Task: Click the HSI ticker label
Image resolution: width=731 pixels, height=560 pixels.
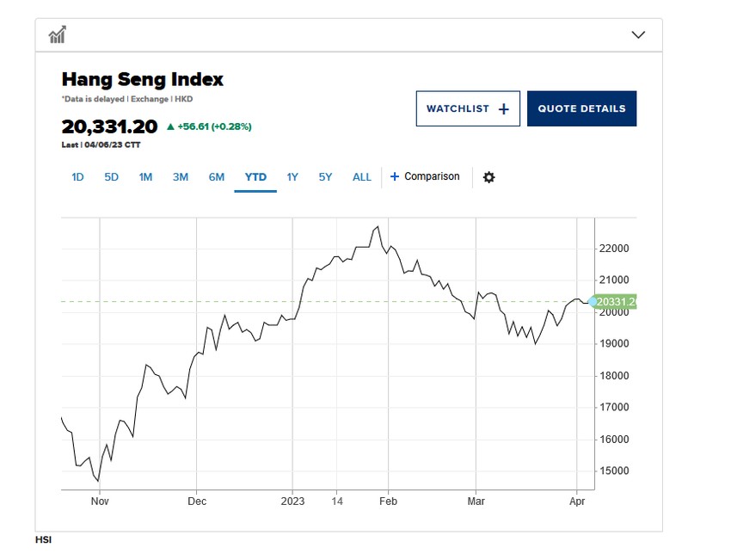Action: coord(43,539)
